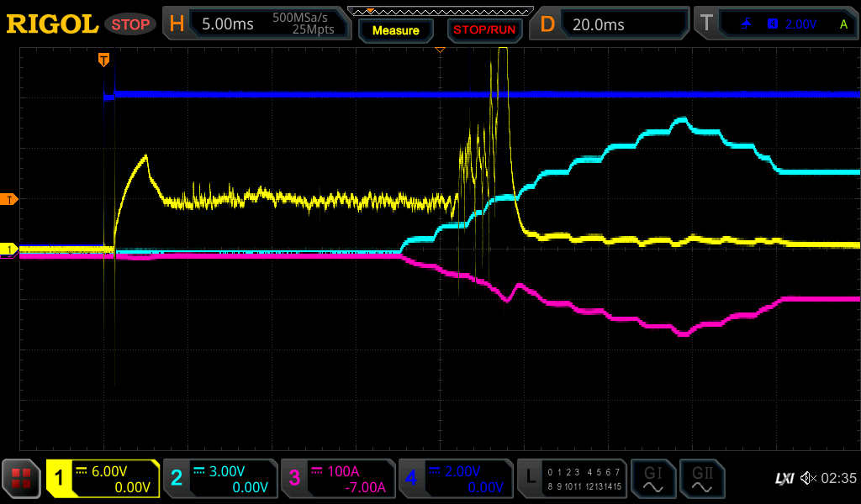This screenshot has width=861, height=504.
Task: Open the delay 20.0ms settings
Action: [x=611, y=24]
